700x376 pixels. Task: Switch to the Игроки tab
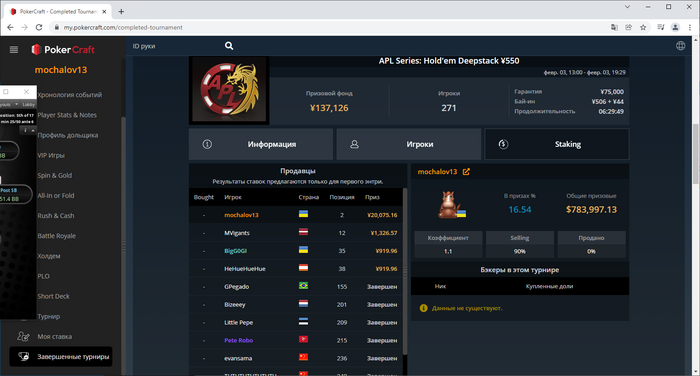coord(408,144)
